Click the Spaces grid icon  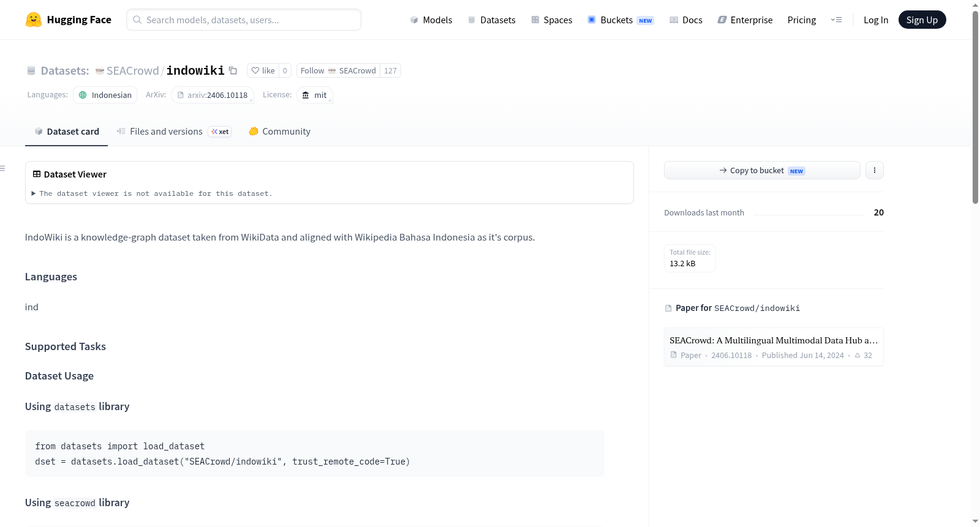coord(535,20)
